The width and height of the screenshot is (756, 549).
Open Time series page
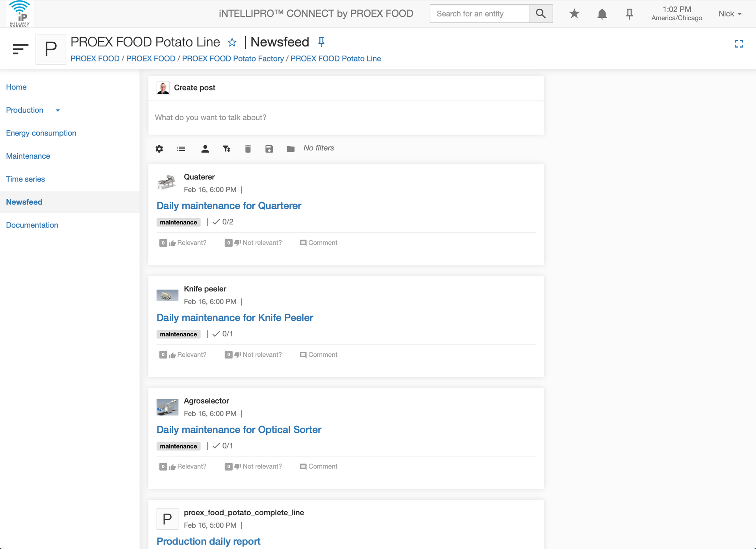click(25, 179)
